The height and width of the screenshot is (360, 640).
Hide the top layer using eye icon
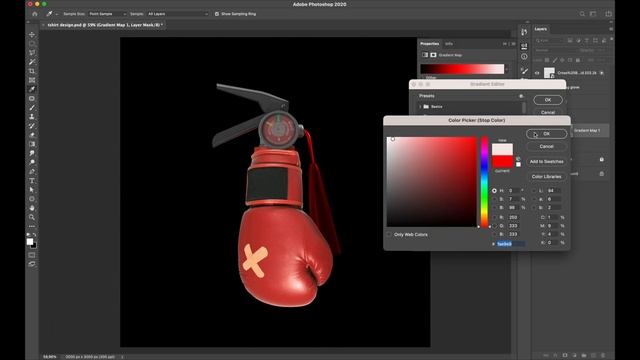click(537, 73)
